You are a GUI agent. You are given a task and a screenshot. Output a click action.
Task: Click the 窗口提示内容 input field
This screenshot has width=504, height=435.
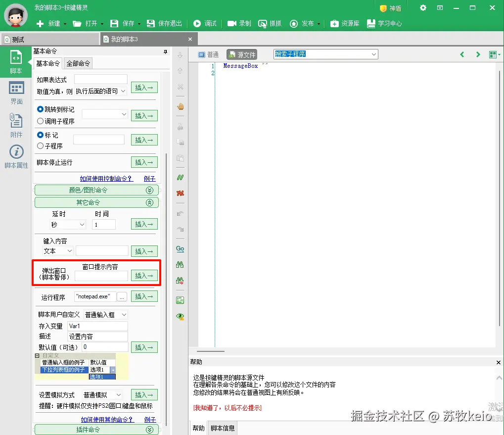pyautogui.click(x=101, y=276)
